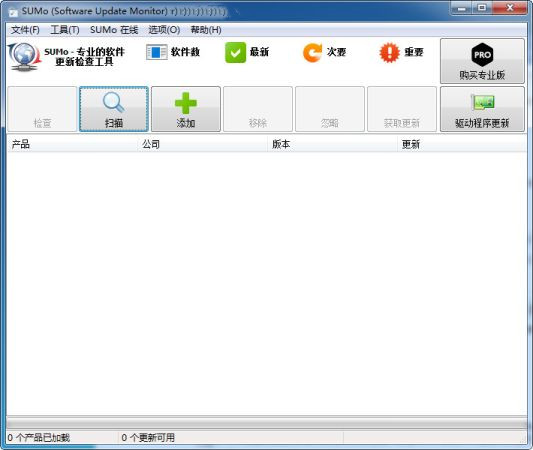Maximize the SUMo window
Image resolution: width=533 pixels, height=450 pixels.
coord(482,8)
